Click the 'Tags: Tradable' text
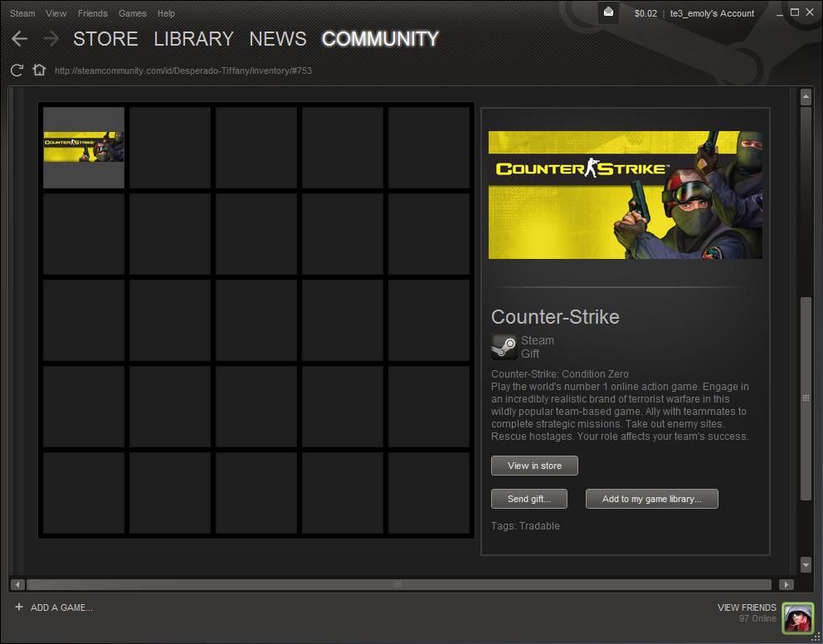The width and height of the screenshot is (823, 644). pos(525,526)
